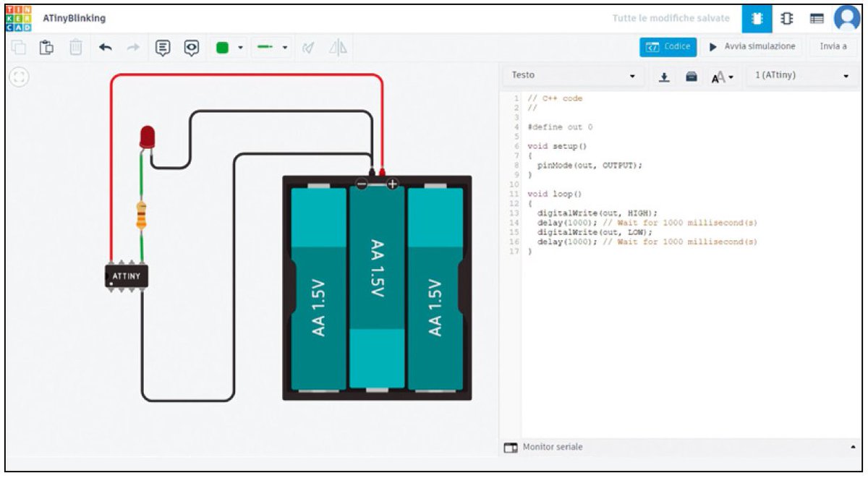Click the zoom to fit icon
The width and height of the screenshot is (868, 478).
[18, 77]
